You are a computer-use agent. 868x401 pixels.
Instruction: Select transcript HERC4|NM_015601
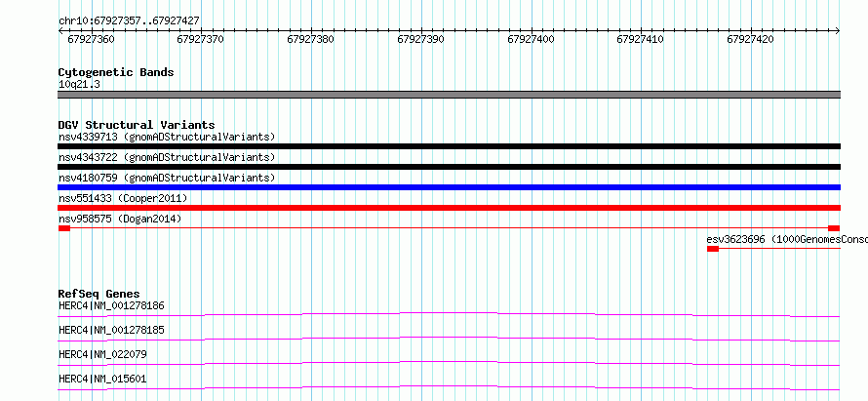click(x=103, y=379)
